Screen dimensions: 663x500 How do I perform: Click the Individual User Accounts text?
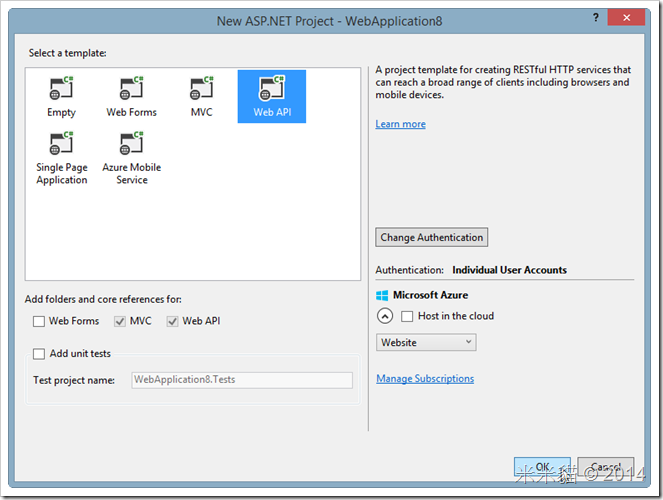[510, 270]
